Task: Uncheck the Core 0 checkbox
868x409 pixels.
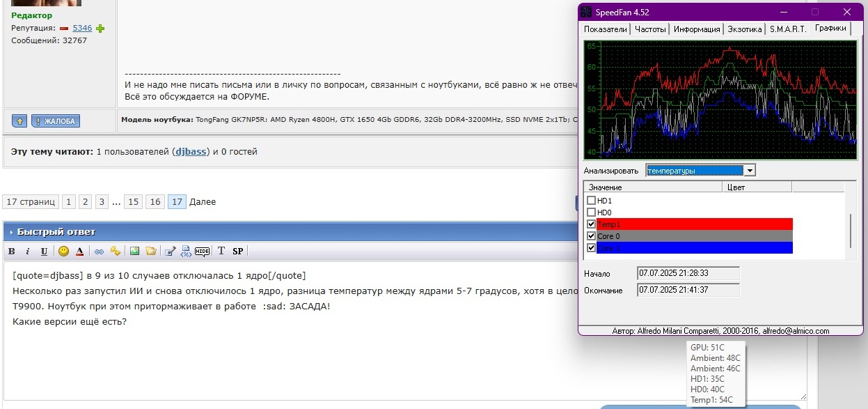Action: tap(591, 236)
